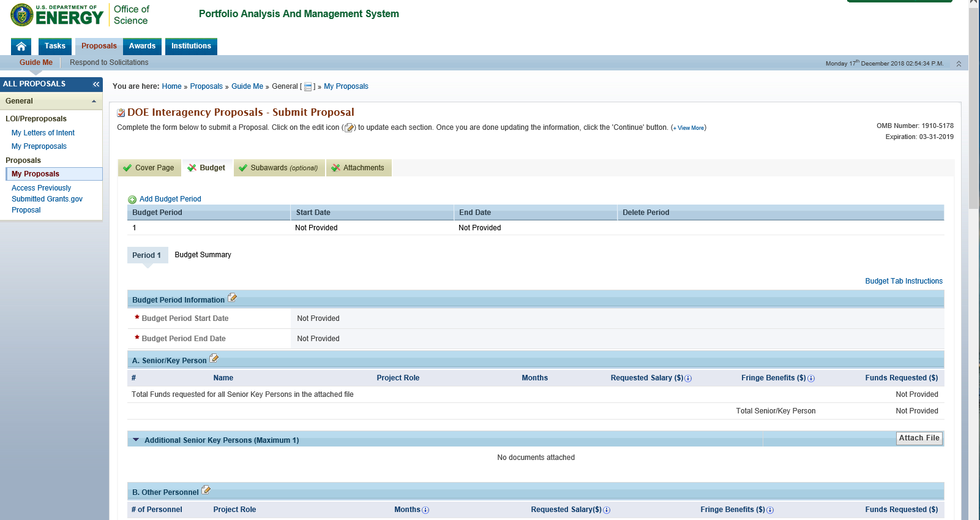Open the Cover Page tab

click(149, 168)
